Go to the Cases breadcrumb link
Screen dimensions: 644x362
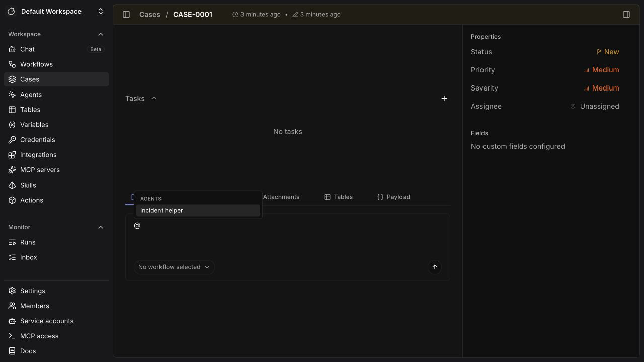click(150, 14)
